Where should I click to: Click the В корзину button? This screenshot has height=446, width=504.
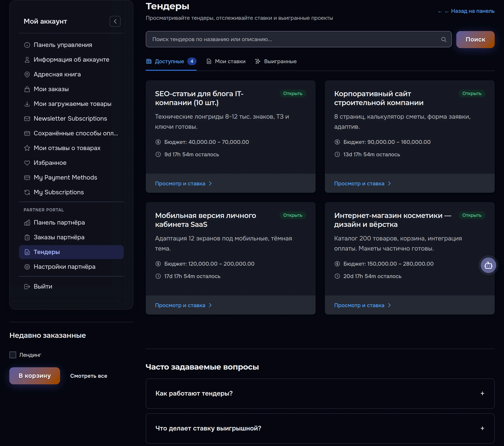tap(35, 376)
